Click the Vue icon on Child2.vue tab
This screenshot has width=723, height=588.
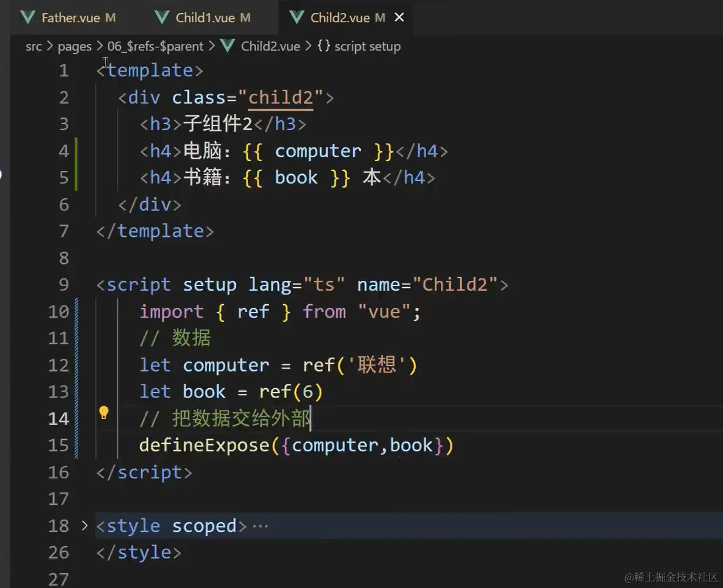pos(297,18)
